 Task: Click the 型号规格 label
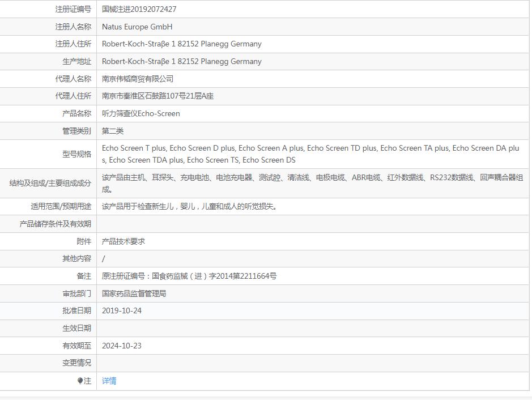click(x=76, y=154)
